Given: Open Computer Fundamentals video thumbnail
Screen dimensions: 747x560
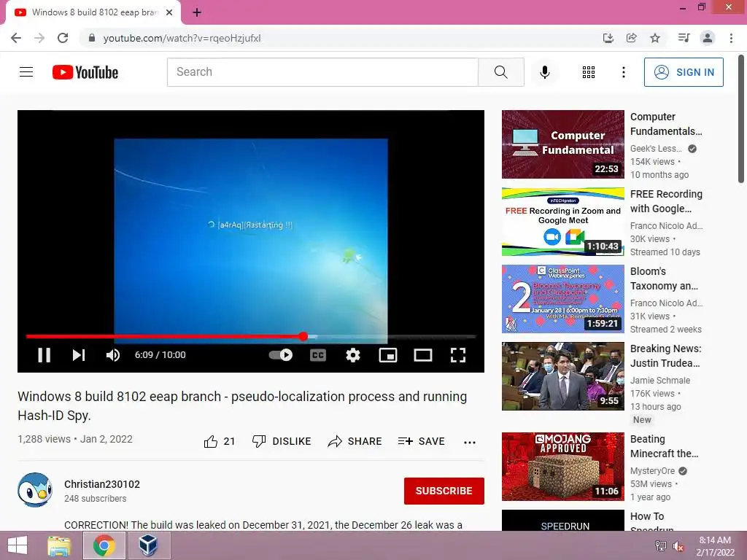Looking at the screenshot, I should tap(562, 144).
